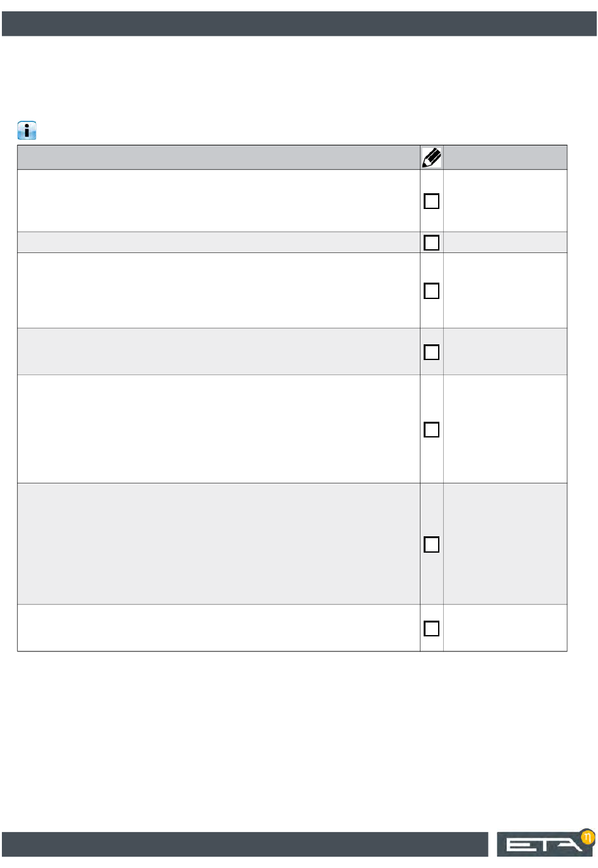Tick the last checkbox in the table
598x868 pixels.
(x=432, y=628)
